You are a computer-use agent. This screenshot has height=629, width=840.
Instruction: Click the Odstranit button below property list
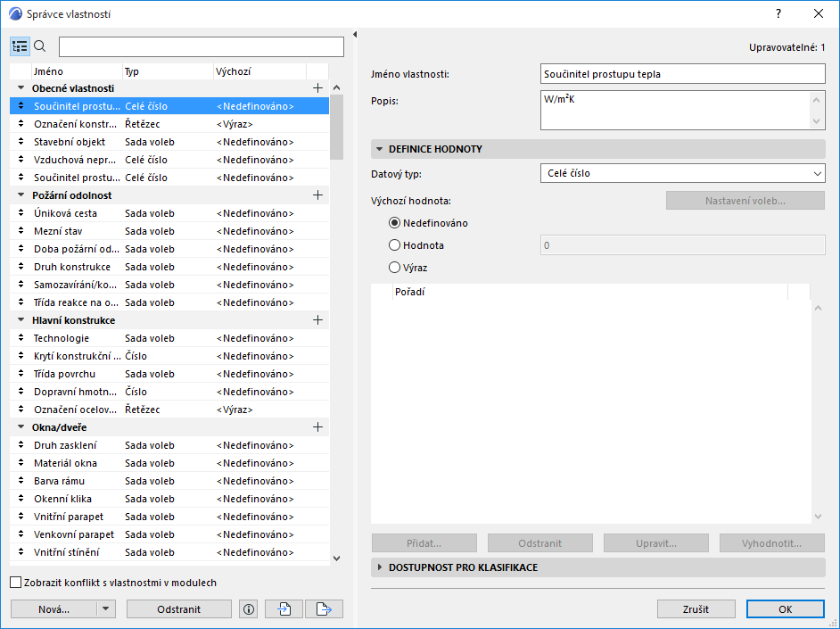pos(179,609)
